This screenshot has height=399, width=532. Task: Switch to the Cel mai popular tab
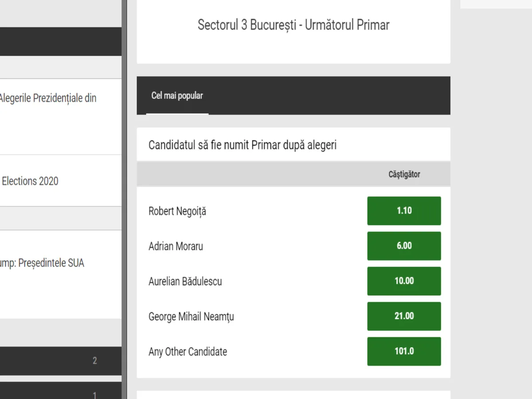pos(177,96)
